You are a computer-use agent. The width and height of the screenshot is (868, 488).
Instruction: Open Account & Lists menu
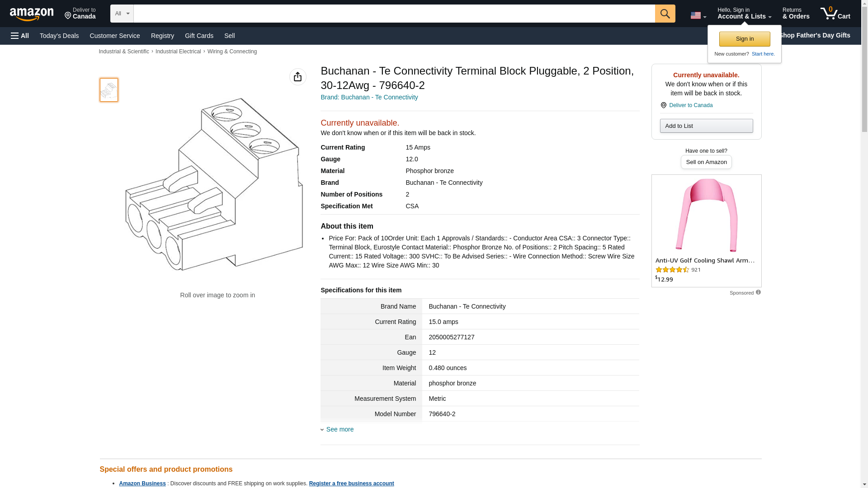click(x=744, y=14)
